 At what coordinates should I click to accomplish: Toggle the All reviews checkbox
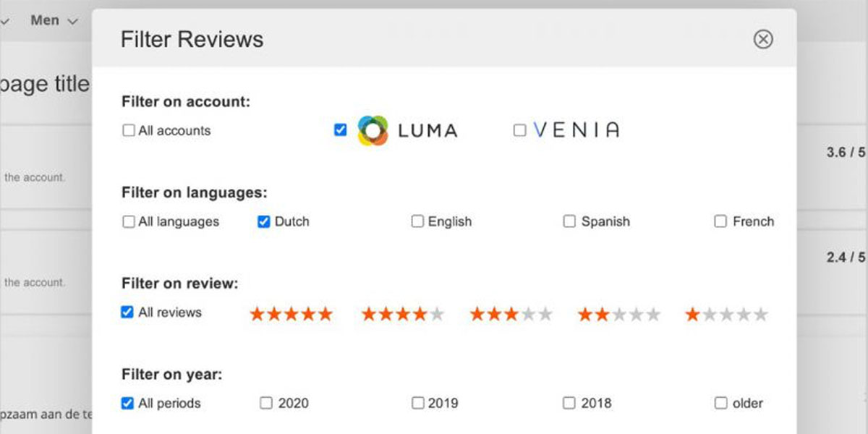pyautogui.click(x=127, y=312)
